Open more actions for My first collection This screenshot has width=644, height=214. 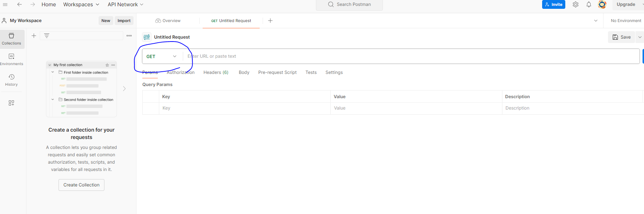pyautogui.click(x=113, y=65)
